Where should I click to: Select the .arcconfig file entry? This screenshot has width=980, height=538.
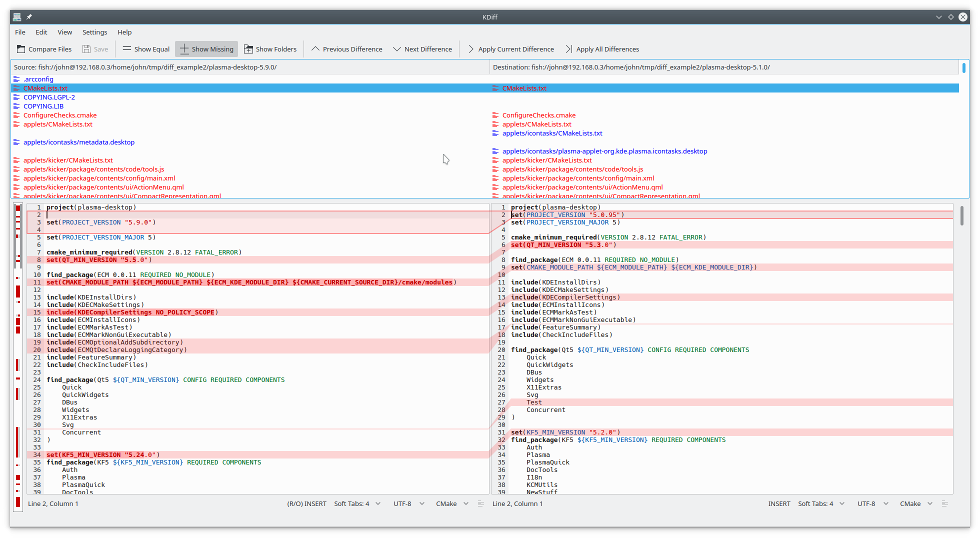point(38,79)
